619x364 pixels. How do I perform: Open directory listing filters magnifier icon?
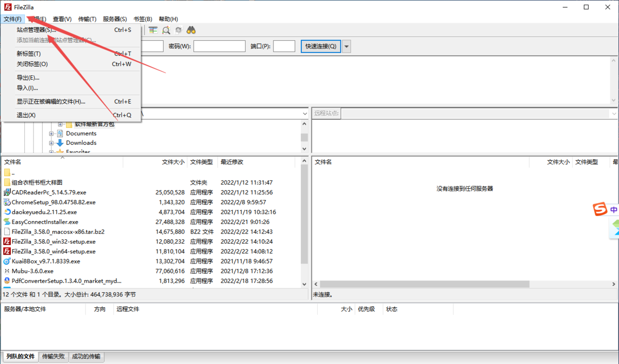tap(166, 30)
